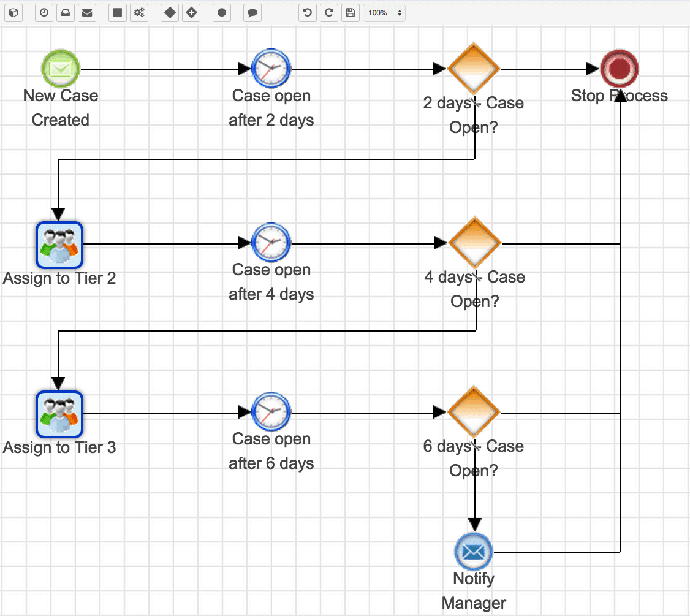
Task: Click the 'Case open after 2 days' label
Action: click(x=271, y=108)
